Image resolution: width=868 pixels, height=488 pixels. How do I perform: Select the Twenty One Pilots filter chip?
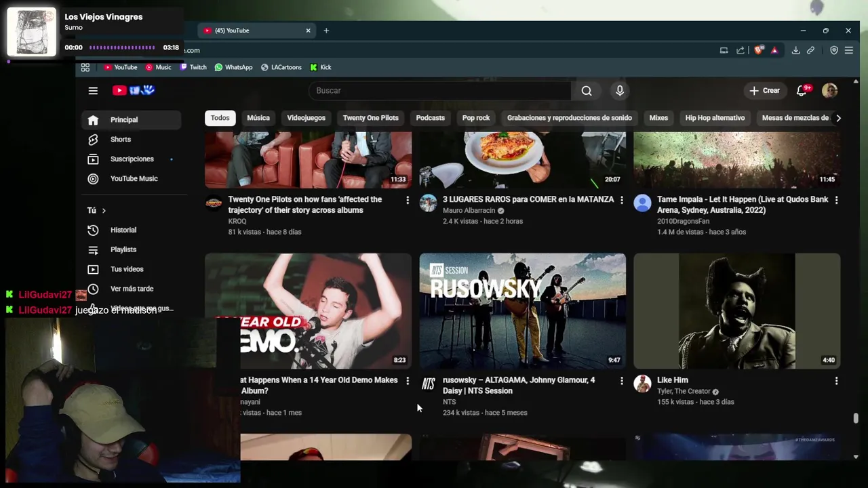coord(370,118)
